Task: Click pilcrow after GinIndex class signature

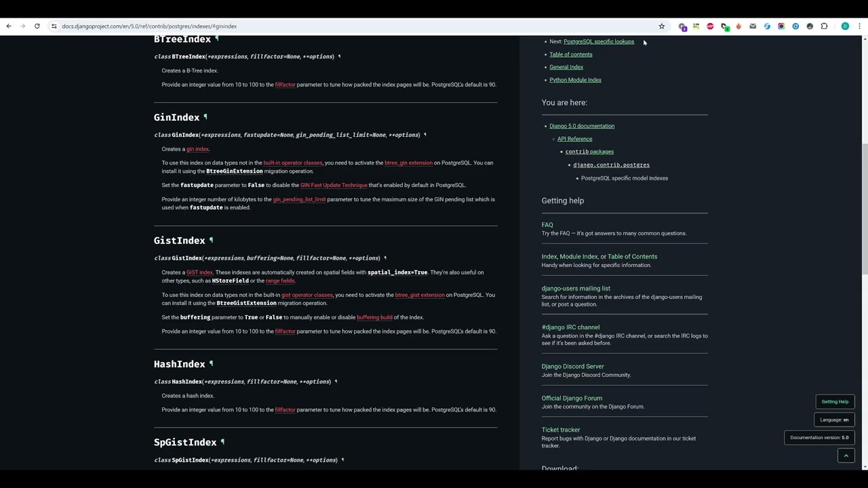Action: click(x=425, y=135)
